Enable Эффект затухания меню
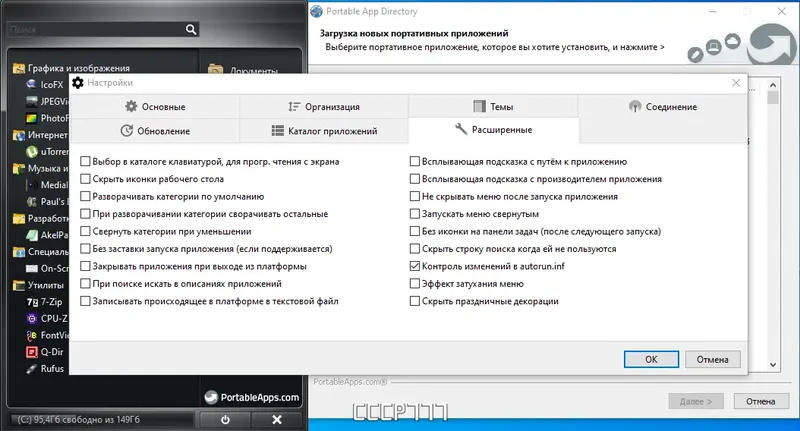The image size is (800, 431). [415, 284]
